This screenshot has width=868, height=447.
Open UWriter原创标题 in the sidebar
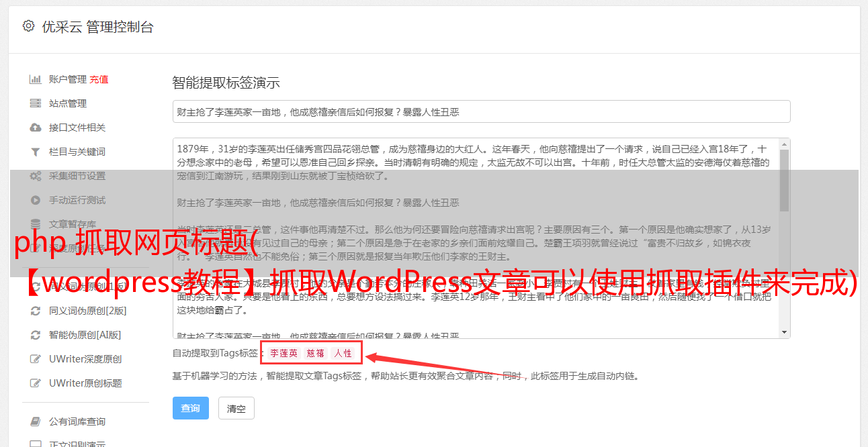pyautogui.click(x=85, y=383)
